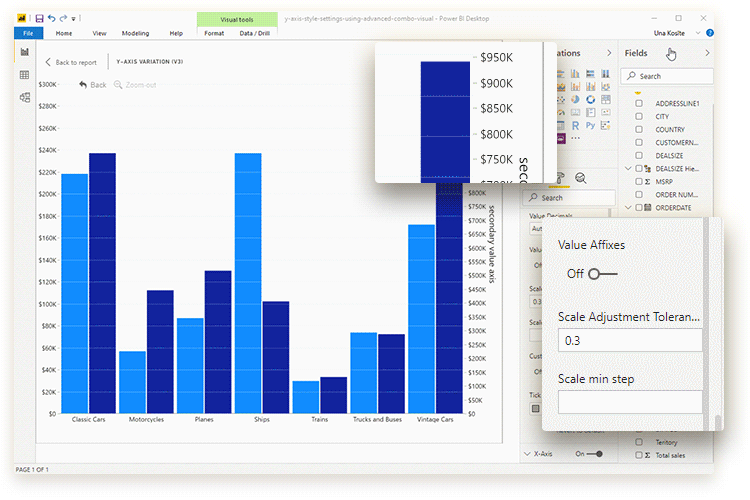Check the CITY field checkbox
The image size is (750, 500).
click(x=639, y=116)
